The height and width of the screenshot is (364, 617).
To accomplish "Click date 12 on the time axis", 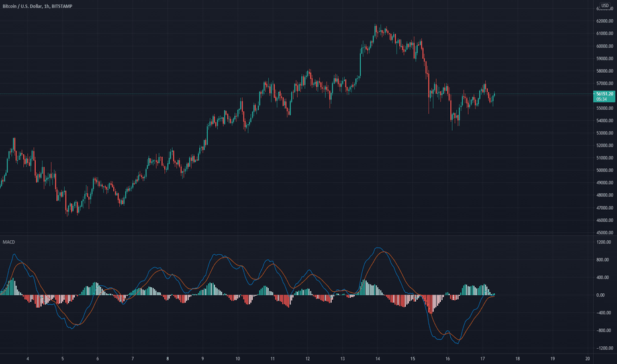I will (x=308, y=359).
